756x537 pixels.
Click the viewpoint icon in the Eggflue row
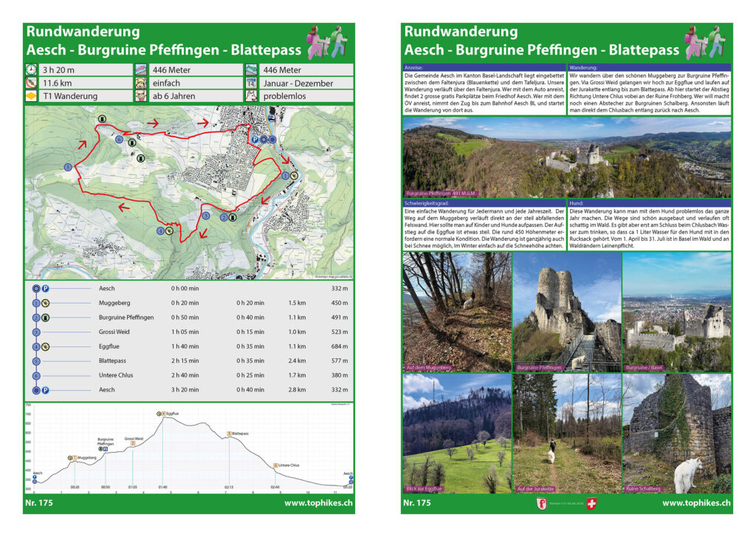(44, 346)
